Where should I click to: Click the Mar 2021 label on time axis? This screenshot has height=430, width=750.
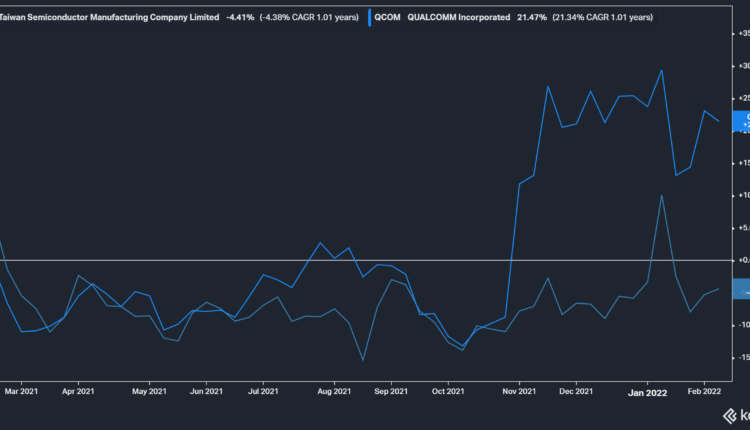pyautogui.click(x=22, y=392)
